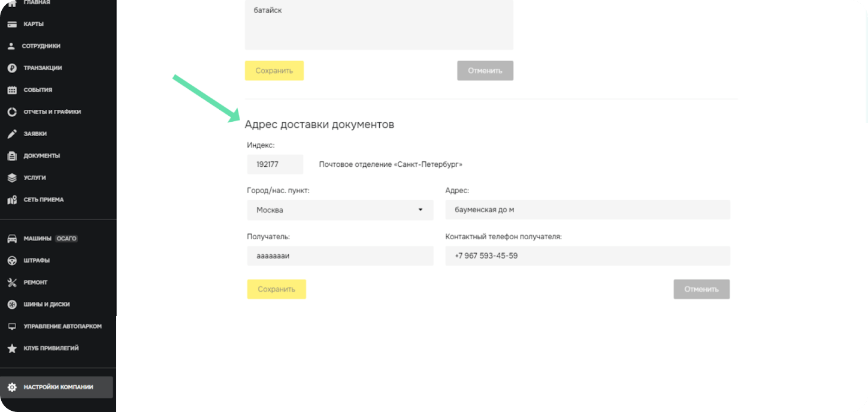Open Сотрудники via its person icon

coord(11,46)
